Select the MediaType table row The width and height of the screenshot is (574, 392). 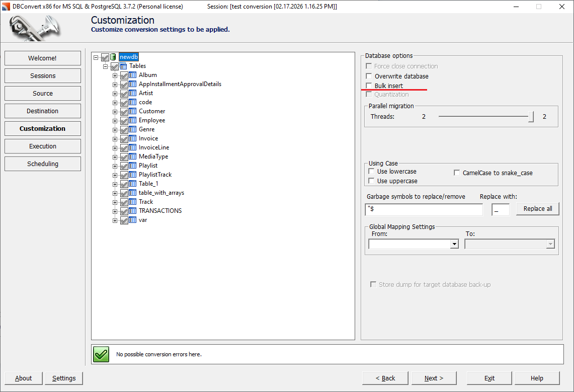point(153,156)
